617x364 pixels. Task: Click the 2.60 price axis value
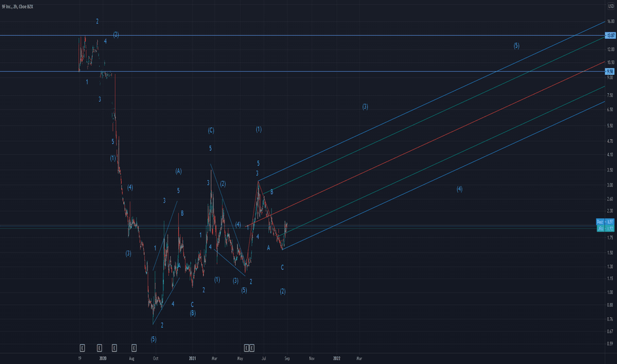click(610, 199)
